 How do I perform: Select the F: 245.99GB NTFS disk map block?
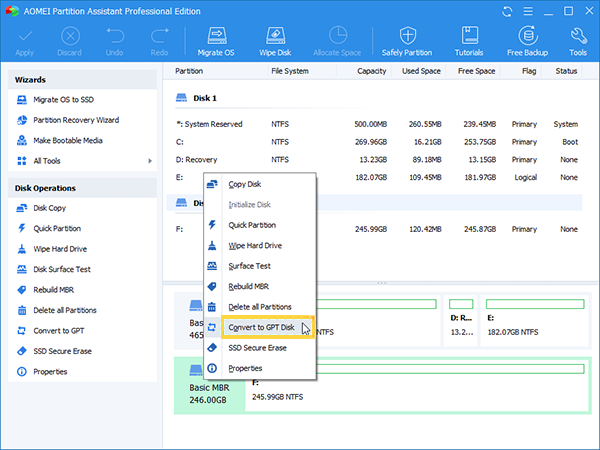[x=417, y=385]
